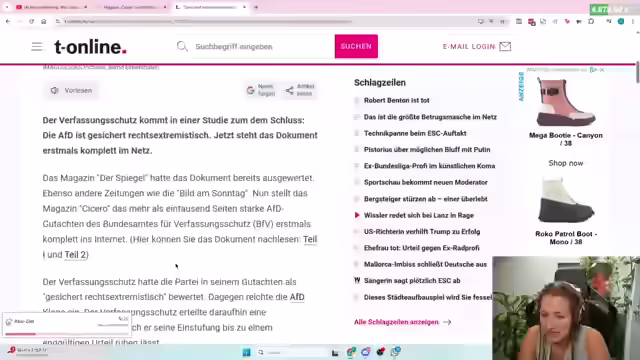Click the W icon beside Sängerin headline
The image size is (640, 360).
[x=357, y=280]
